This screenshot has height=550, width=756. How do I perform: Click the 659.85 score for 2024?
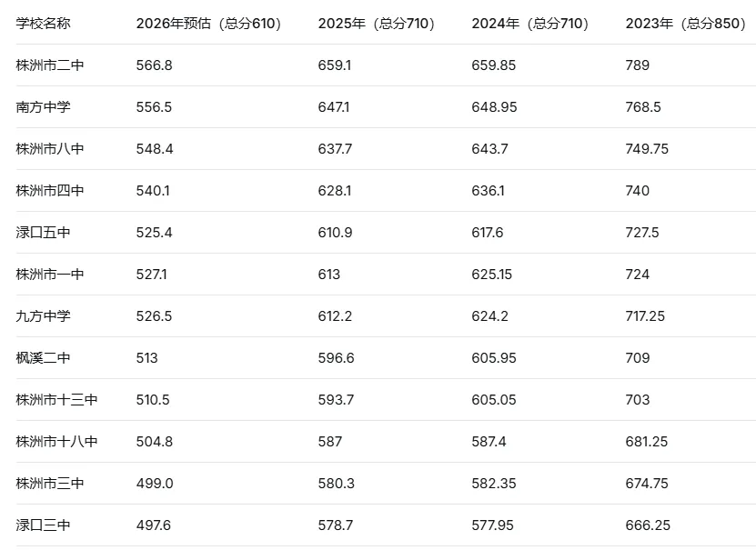coord(494,65)
